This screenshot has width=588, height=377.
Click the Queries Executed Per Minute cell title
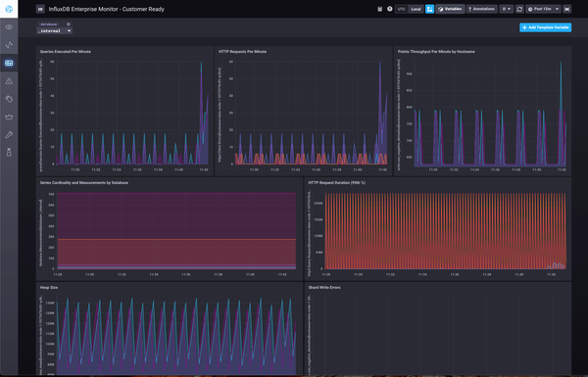click(x=66, y=52)
